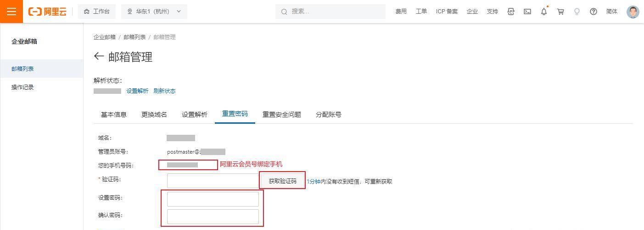
Task: Click the 设置密码 input field
Action: 213,199
